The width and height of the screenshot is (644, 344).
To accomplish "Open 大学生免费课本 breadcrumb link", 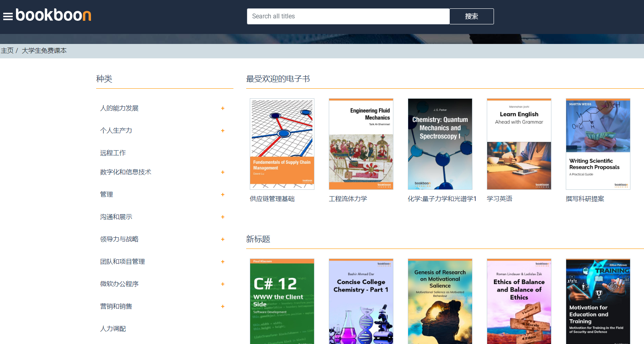I will coord(44,51).
